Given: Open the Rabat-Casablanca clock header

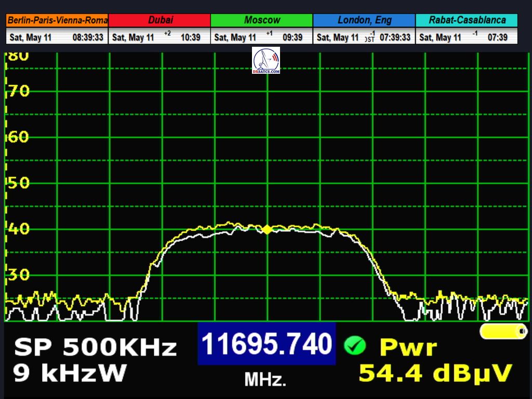Looking at the screenshot, I should 467,20.
